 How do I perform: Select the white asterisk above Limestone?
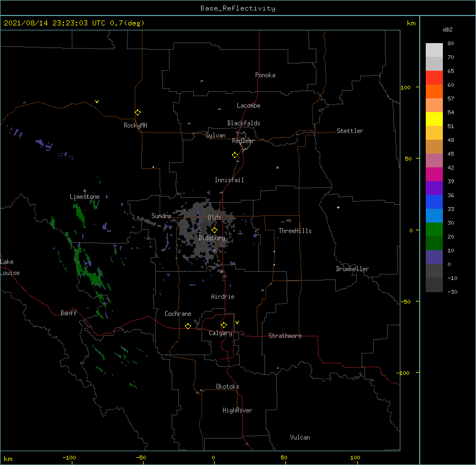[84, 191]
